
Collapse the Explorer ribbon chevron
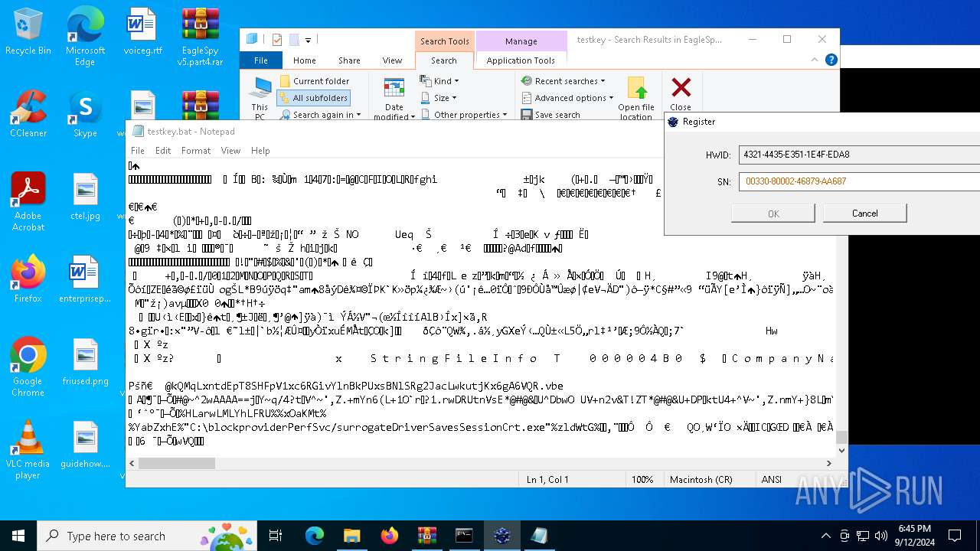815,60
